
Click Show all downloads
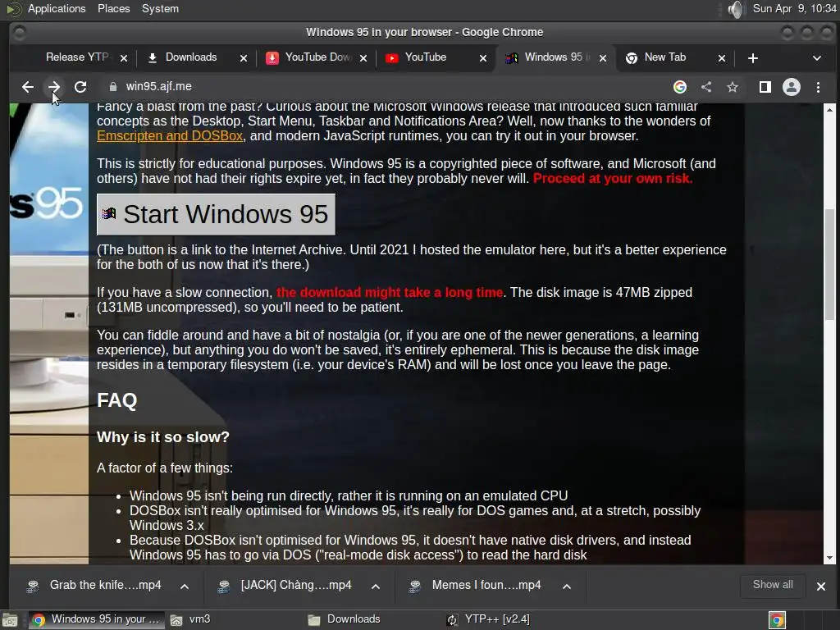click(773, 585)
